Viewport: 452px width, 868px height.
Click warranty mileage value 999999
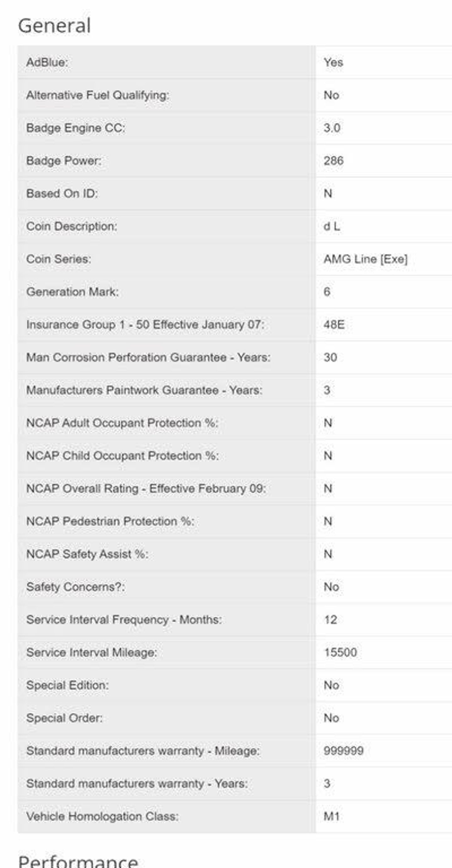coord(343,751)
